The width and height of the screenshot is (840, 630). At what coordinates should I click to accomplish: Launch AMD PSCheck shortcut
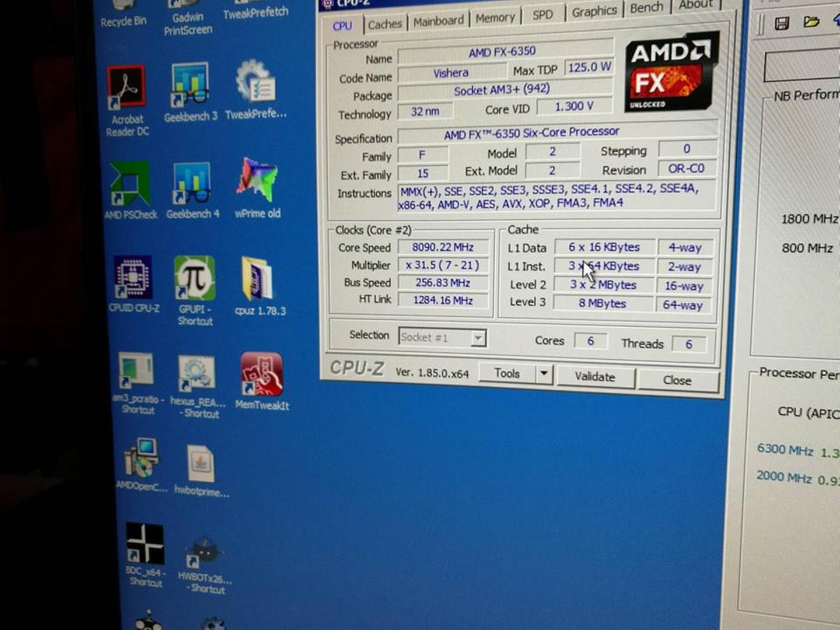pyautogui.click(x=131, y=190)
